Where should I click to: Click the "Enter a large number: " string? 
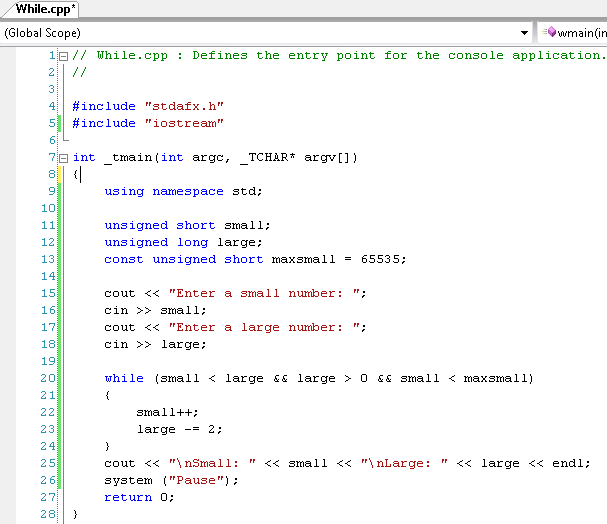coord(264,327)
